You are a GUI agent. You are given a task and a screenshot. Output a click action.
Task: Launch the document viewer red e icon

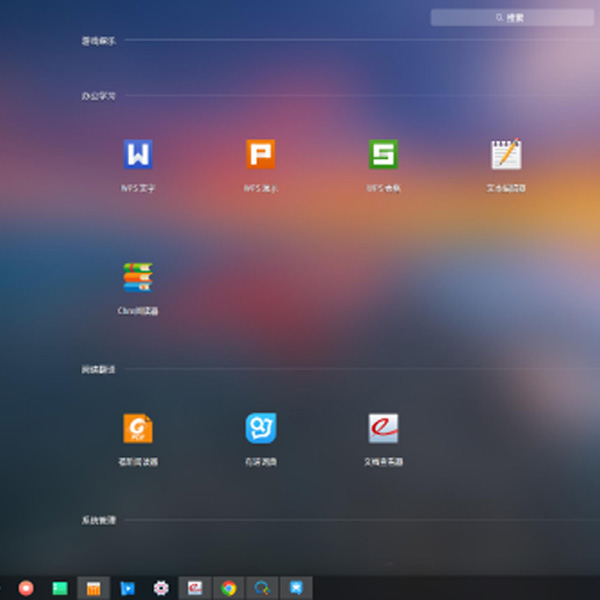tap(383, 428)
